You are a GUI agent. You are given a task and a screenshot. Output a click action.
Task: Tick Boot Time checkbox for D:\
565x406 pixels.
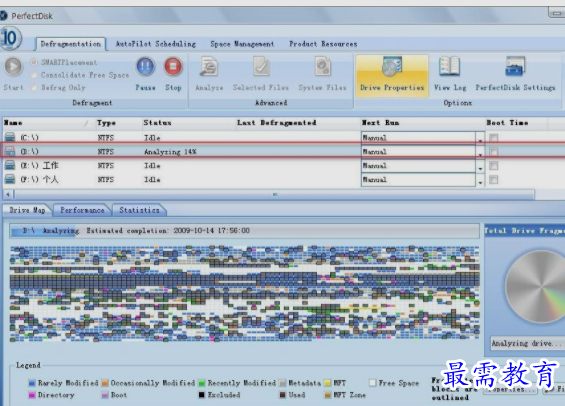[494, 152]
